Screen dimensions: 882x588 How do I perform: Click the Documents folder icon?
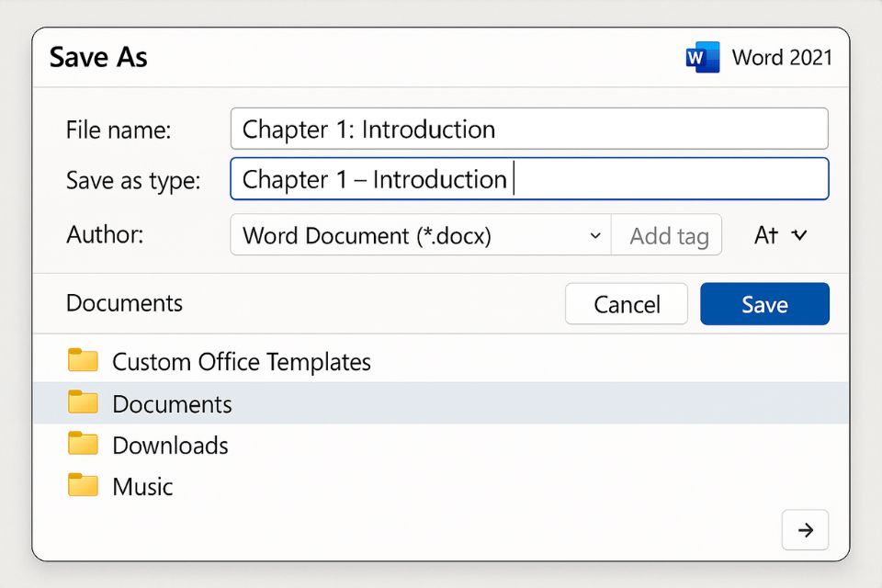point(83,402)
